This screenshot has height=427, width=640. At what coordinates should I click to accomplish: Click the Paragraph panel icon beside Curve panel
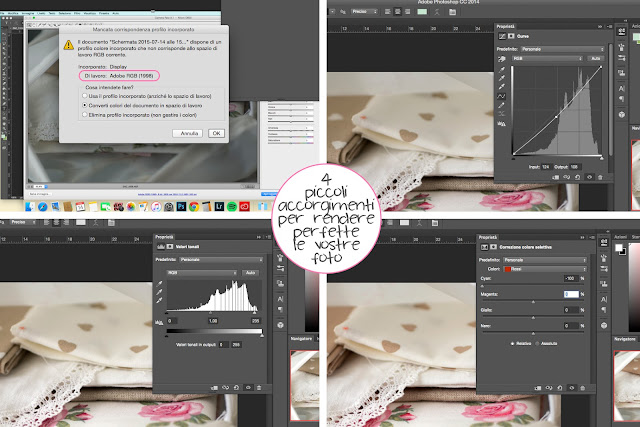(x=621, y=99)
